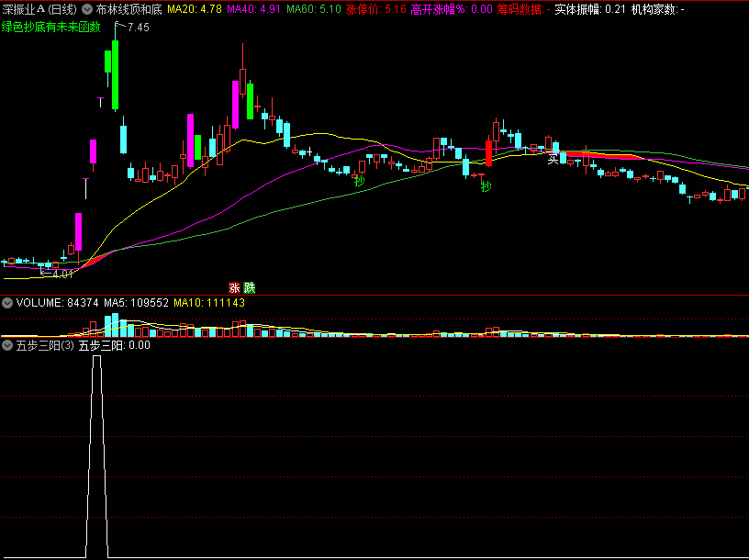Click the 4.01 low price label
Viewport: 749px width, 560px height.
point(62,274)
